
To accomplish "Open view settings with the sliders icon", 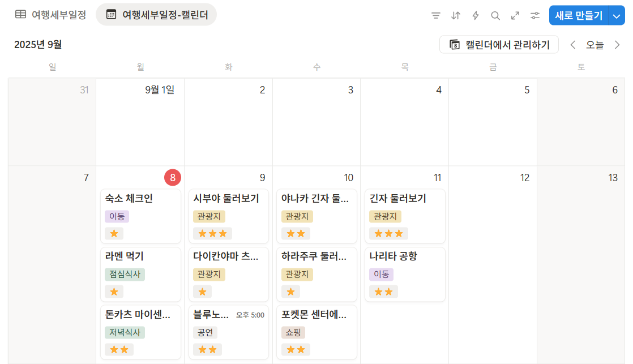I will 535,15.
